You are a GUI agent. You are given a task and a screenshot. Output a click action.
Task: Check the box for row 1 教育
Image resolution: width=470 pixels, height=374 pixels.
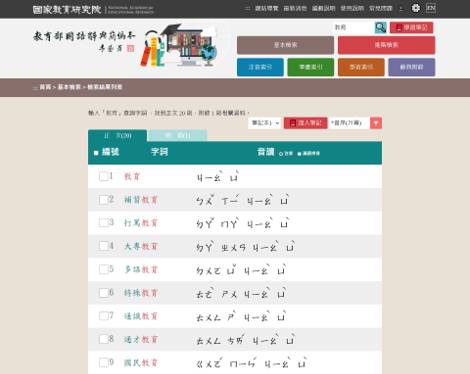[x=104, y=176]
